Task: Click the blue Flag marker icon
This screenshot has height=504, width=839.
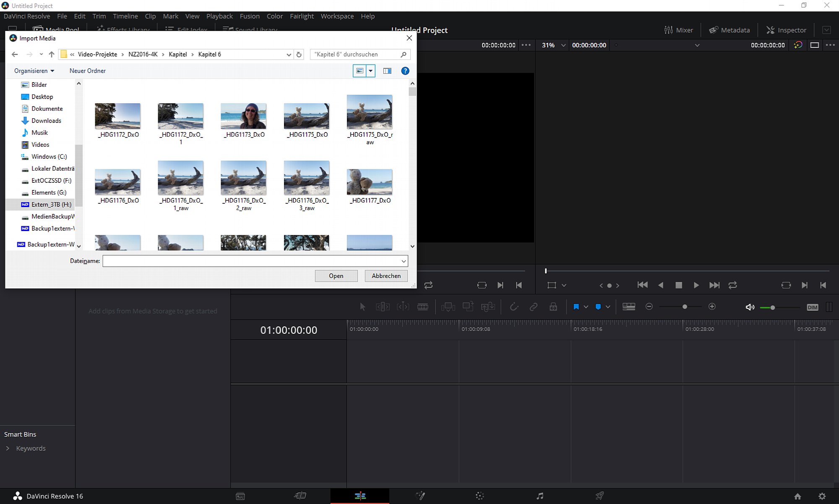Action: (576, 307)
